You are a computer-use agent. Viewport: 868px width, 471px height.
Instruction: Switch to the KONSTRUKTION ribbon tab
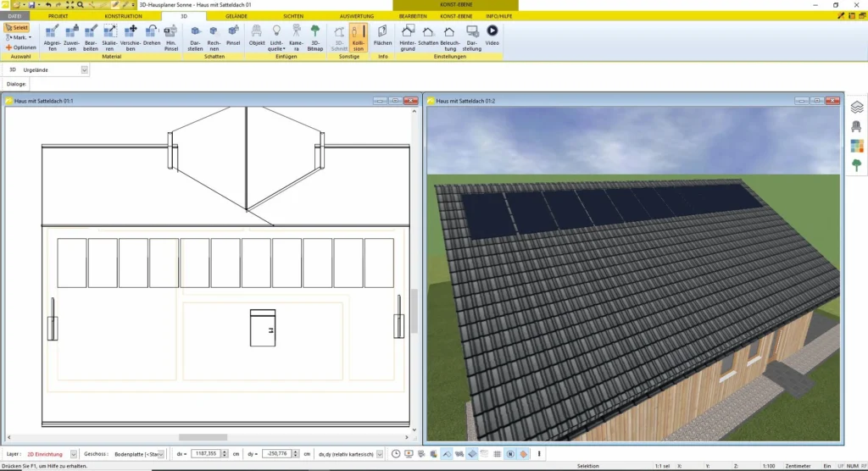point(123,16)
